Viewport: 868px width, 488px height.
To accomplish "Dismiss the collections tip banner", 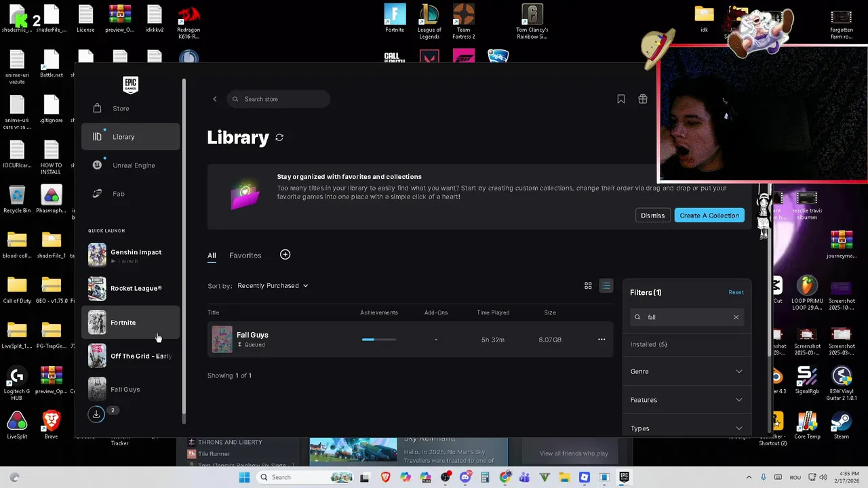I will (x=652, y=216).
